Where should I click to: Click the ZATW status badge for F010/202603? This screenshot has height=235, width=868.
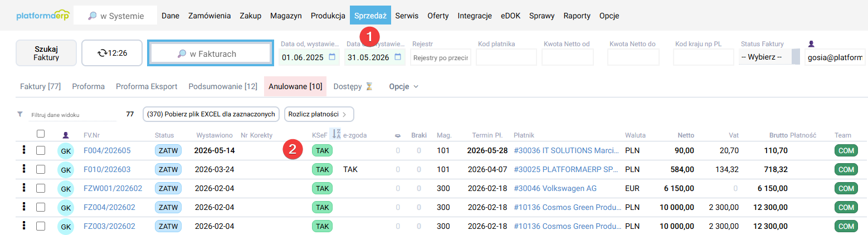point(168,169)
